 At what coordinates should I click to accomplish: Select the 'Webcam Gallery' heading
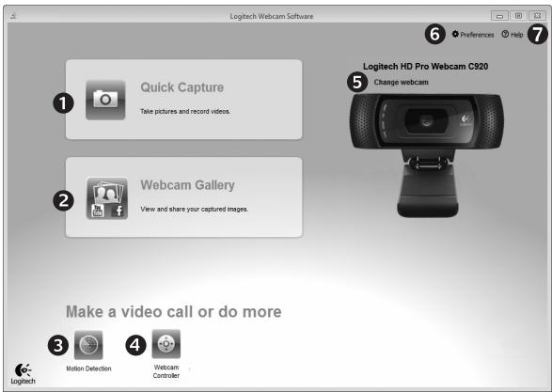pyautogui.click(x=187, y=185)
